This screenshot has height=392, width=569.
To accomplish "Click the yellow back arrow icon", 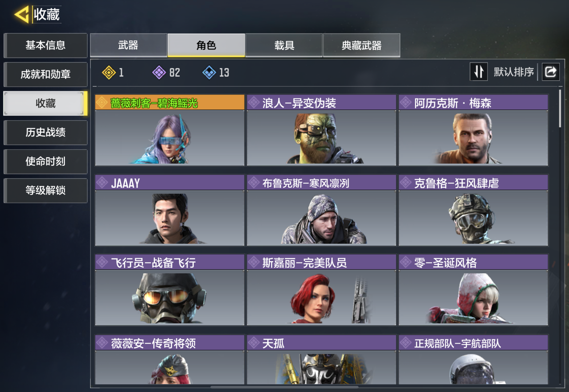I will click(22, 14).
